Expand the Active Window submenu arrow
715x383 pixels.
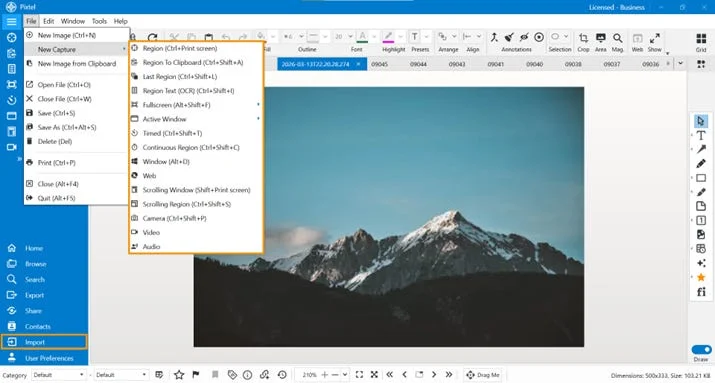(x=258, y=119)
